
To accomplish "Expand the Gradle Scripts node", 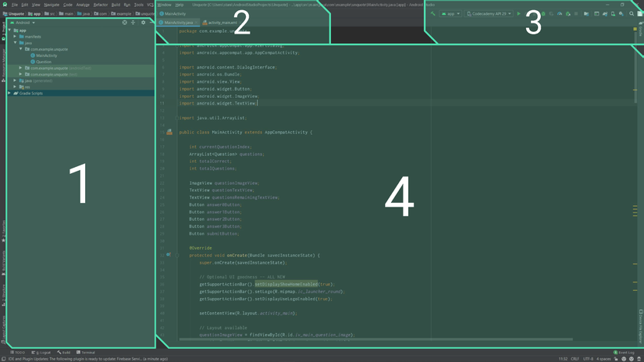I will 9,93.
